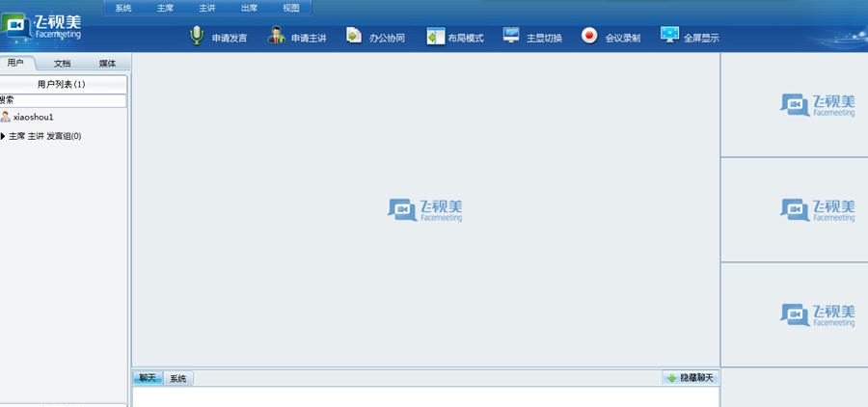868x407 pixels.
Task: Switch to the 用户 tab
Action: pyautogui.click(x=16, y=63)
